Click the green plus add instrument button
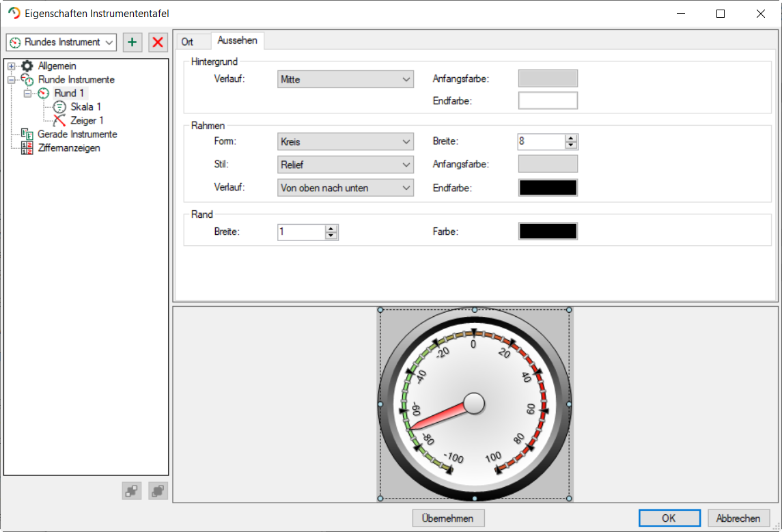 tap(132, 42)
